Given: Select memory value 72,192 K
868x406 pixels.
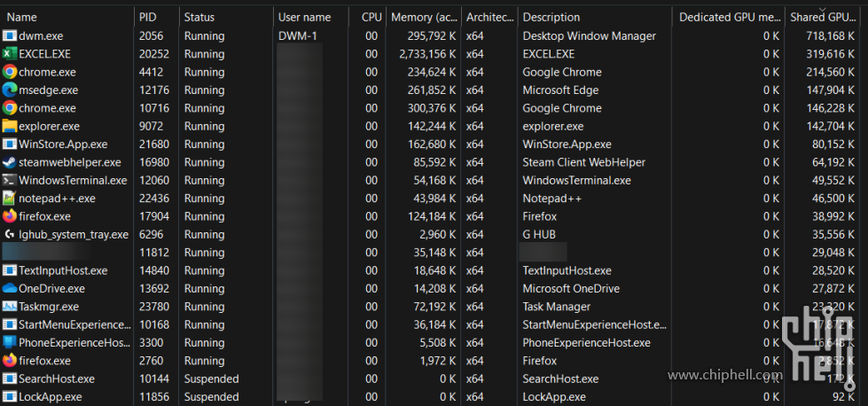Looking at the screenshot, I should 435,307.
